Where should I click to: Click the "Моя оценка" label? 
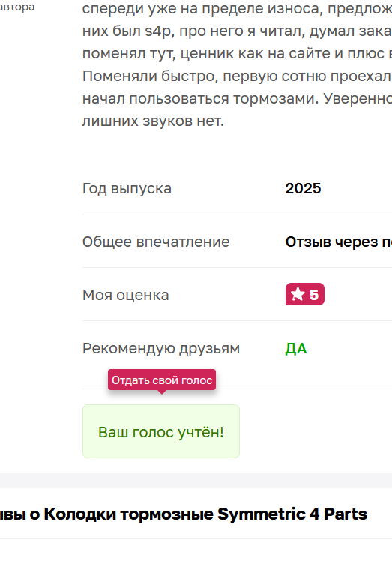tap(125, 295)
